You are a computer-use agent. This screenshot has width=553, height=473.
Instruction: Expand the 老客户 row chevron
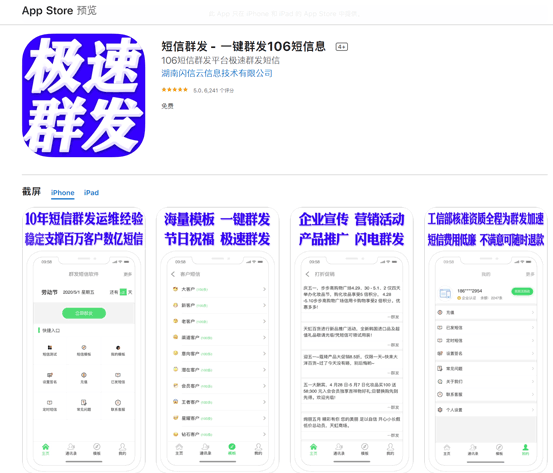(264, 321)
